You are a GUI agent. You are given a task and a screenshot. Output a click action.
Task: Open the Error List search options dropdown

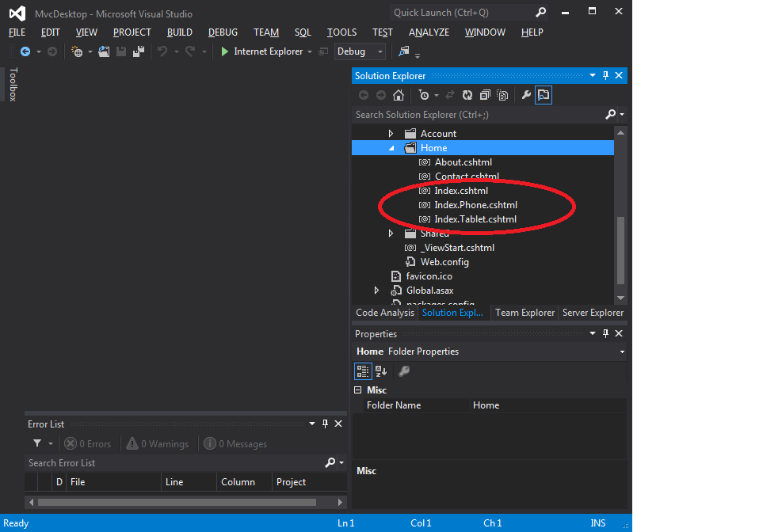click(341, 463)
